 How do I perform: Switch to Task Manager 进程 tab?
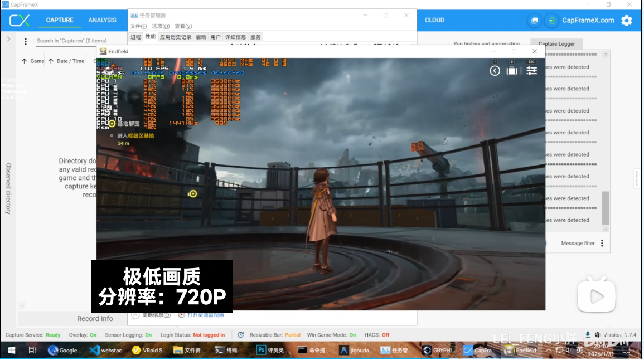135,37
